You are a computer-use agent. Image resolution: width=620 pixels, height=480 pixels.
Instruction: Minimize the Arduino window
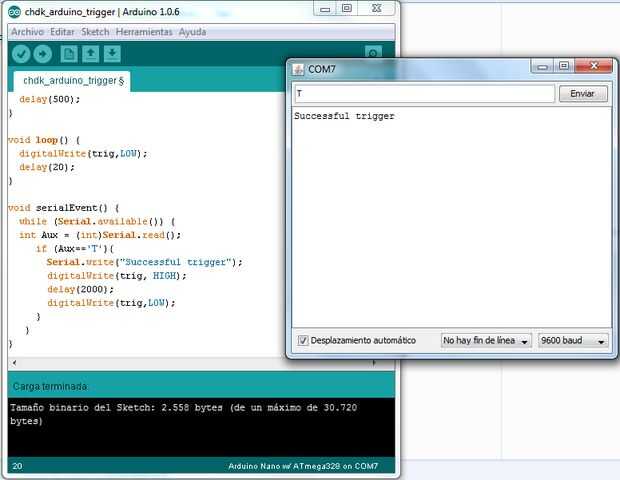(325, 9)
